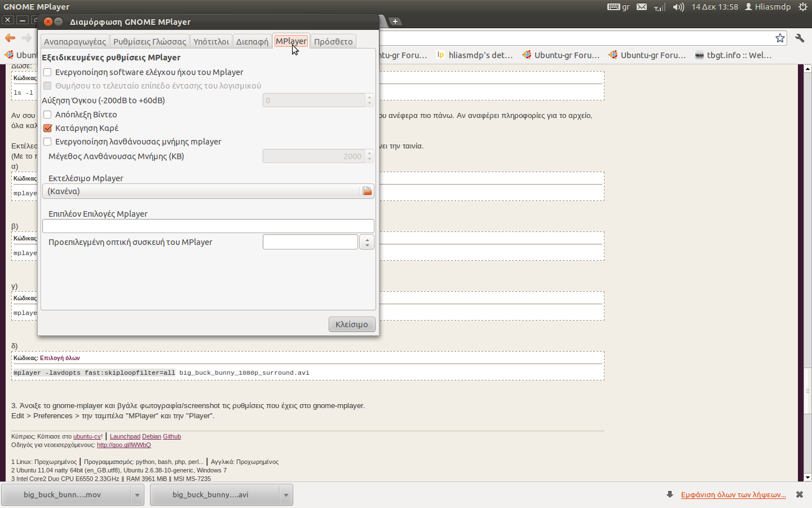Image resolution: width=812 pixels, height=508 pixels.
Task: Open the Hliasmdp user menu
Action: pos(768,7)
